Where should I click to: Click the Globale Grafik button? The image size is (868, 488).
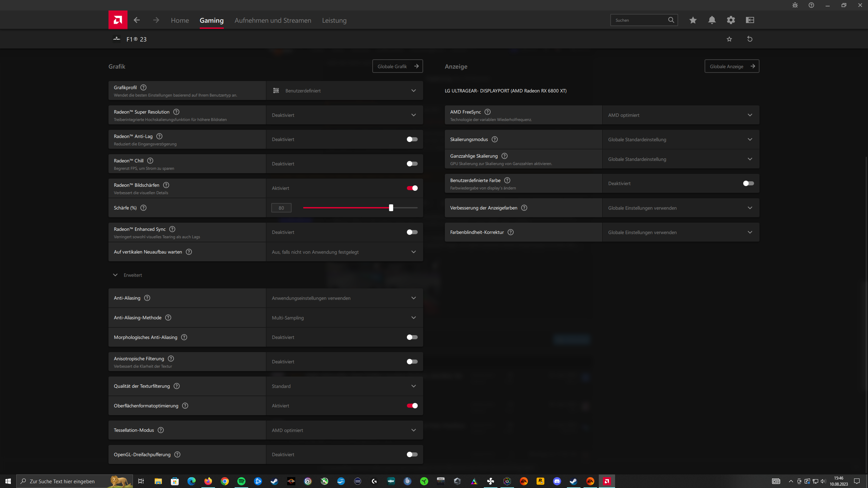(x=397, y=66)
